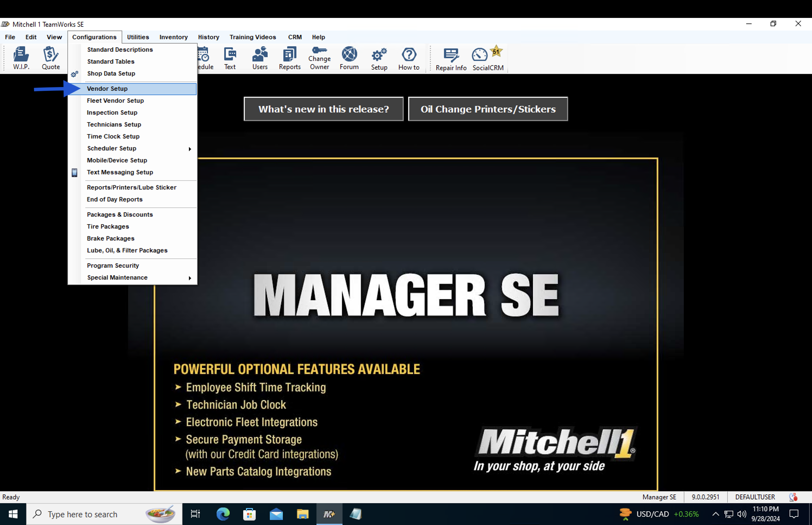This screenshot has width=812, height=525.
Task: Click the Manager SE taskbar icon
Action: click(x=329, y=514)
